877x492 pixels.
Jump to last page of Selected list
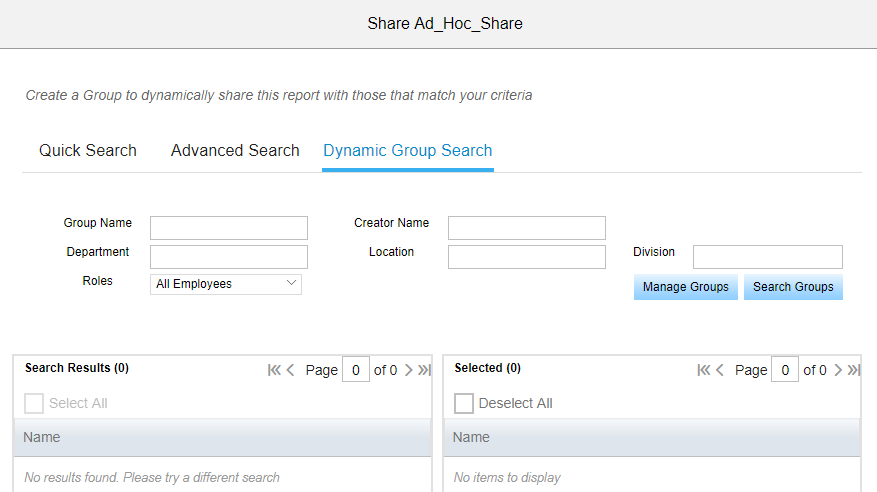[x=854, y=370]
